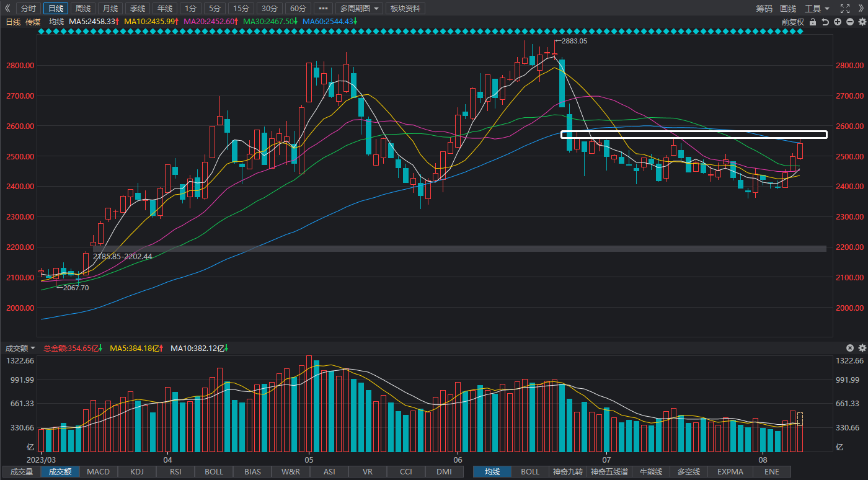Select MACD indicator tab
The height and width of the screenshot is (480, 868).
click(99, 472)
